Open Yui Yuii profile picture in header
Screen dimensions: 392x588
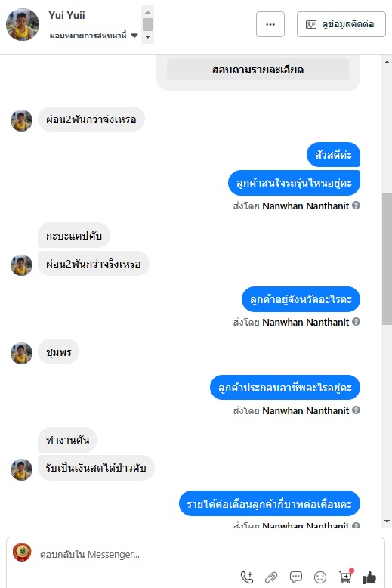[23, 25]
